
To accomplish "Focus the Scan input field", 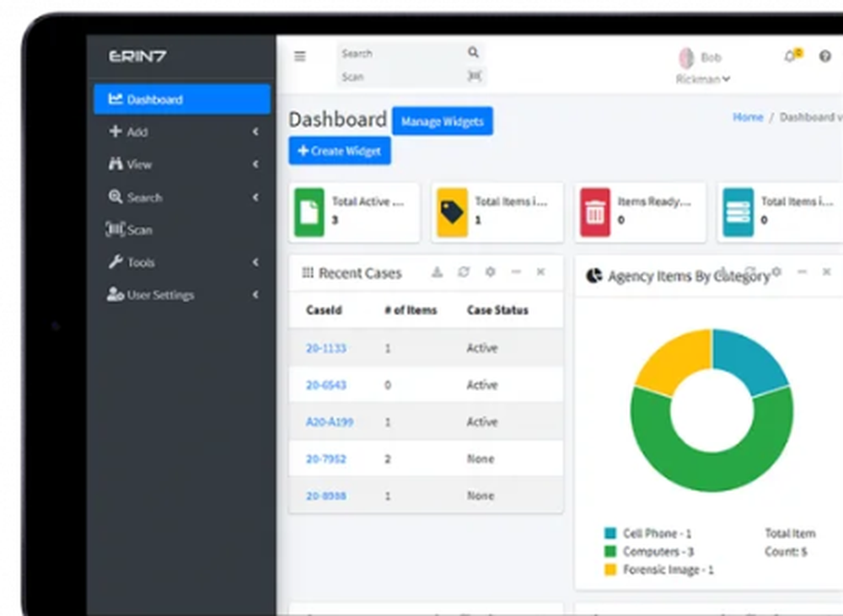I will [401, 77].
